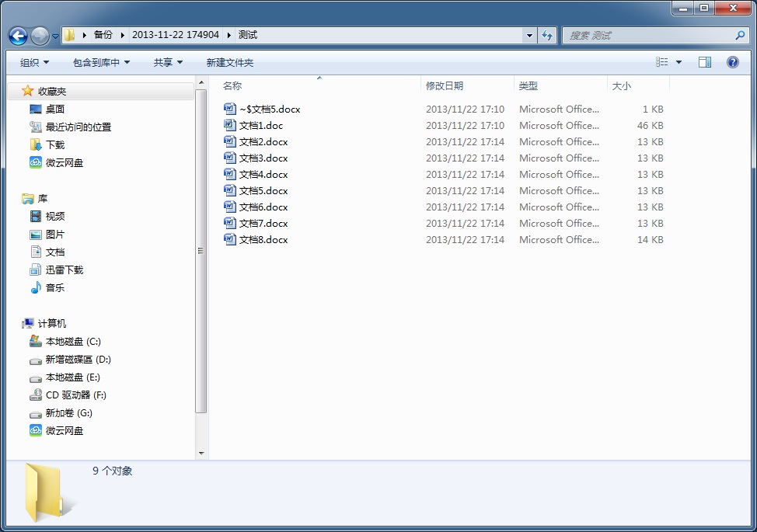The height and width of the screenshot is (532, 757).
Task: Open the 包含到库中 menu
Action: (101, 62)
